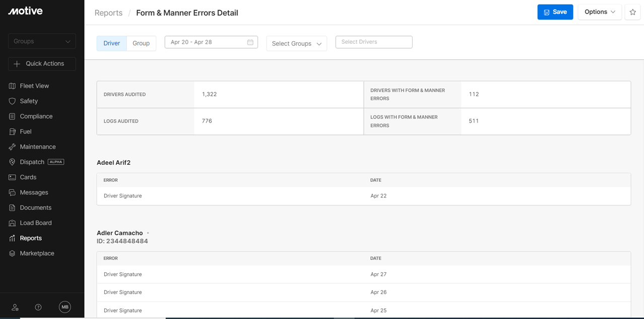This screenshot has width=644, height=319.
Task: Switch report view to Driver
Action: coord(112,43)
